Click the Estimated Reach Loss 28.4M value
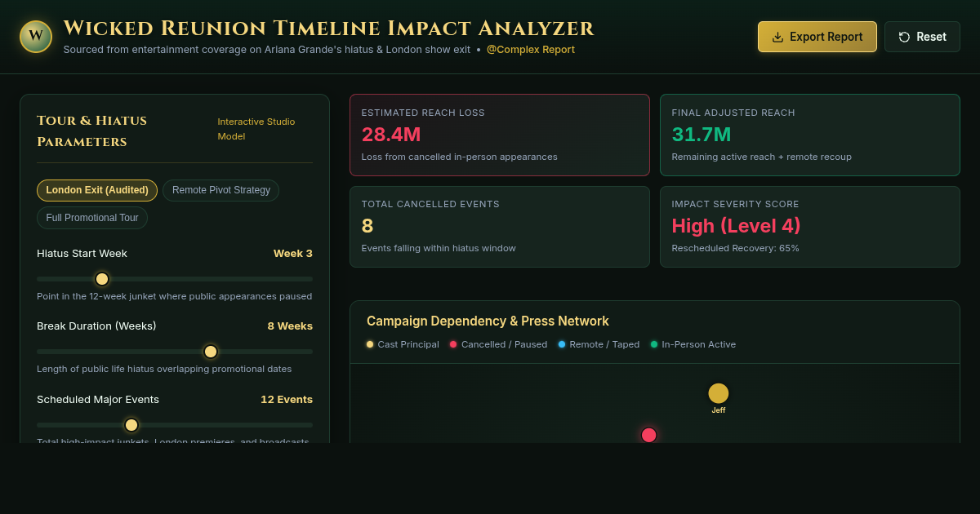 (x=391, y=135)
